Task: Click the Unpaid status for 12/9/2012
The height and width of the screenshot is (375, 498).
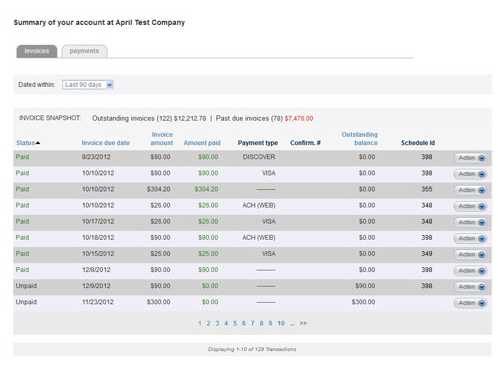Action: pyautogui.click(x=26, y=286)
